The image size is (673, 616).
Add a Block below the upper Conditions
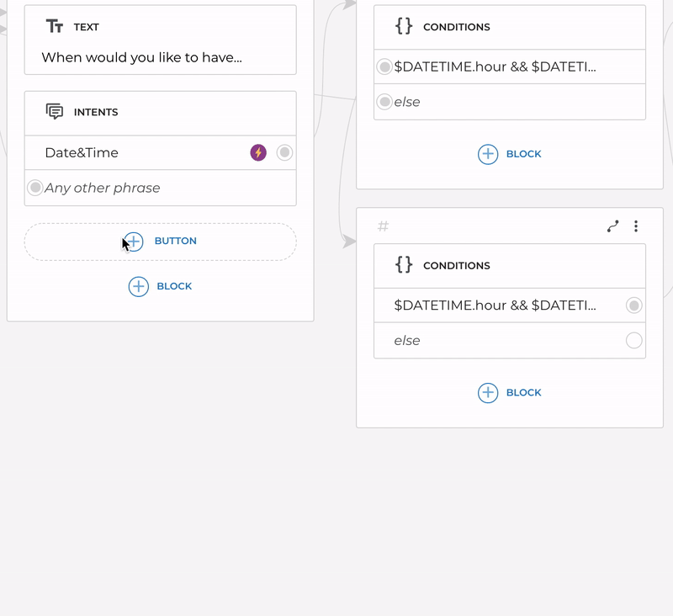click(x=488, y=154)
